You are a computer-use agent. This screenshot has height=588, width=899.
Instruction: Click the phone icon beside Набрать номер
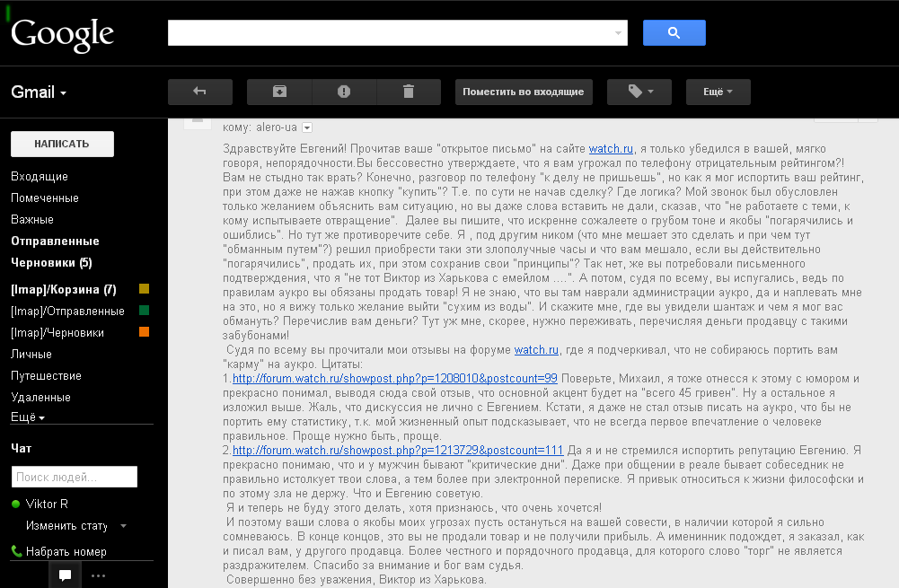coord(17,551)
